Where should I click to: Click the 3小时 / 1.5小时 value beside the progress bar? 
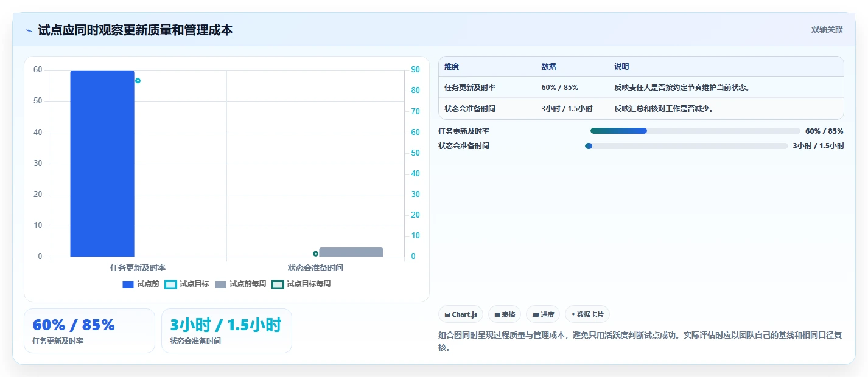tap(818, 145)
